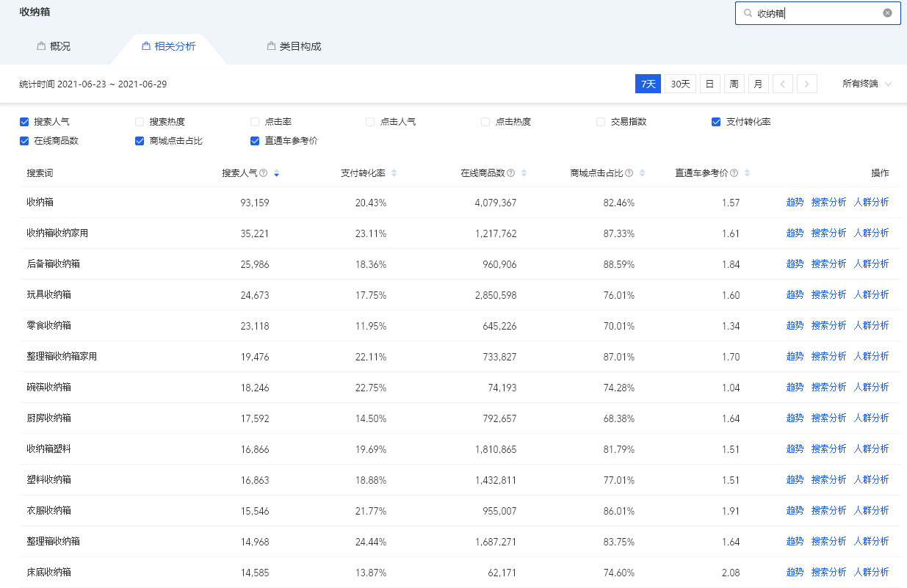Sort by 在线商品数 using sort arrows
Viewport: 907px width, 588px height.
coord(524,173)
